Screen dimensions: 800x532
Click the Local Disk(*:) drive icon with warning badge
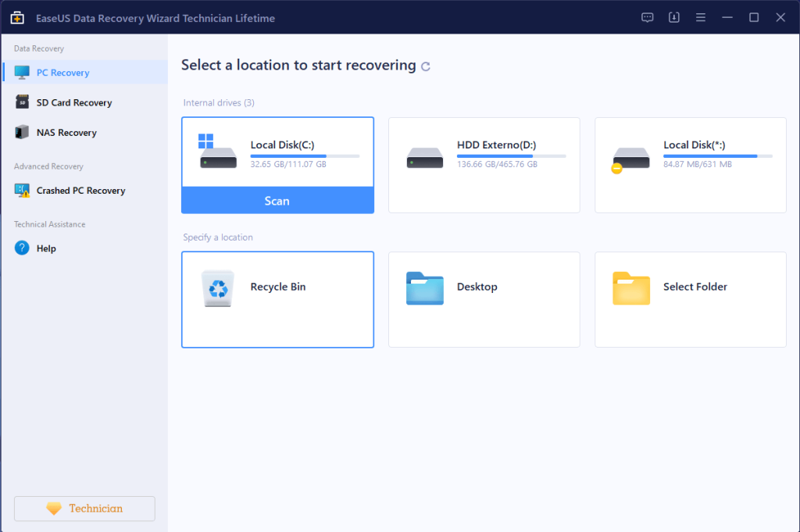[630, 159]
